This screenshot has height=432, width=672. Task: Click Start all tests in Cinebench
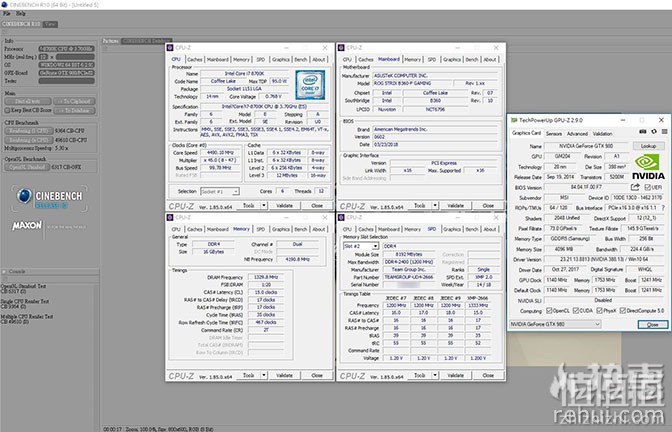pos(27,102)
